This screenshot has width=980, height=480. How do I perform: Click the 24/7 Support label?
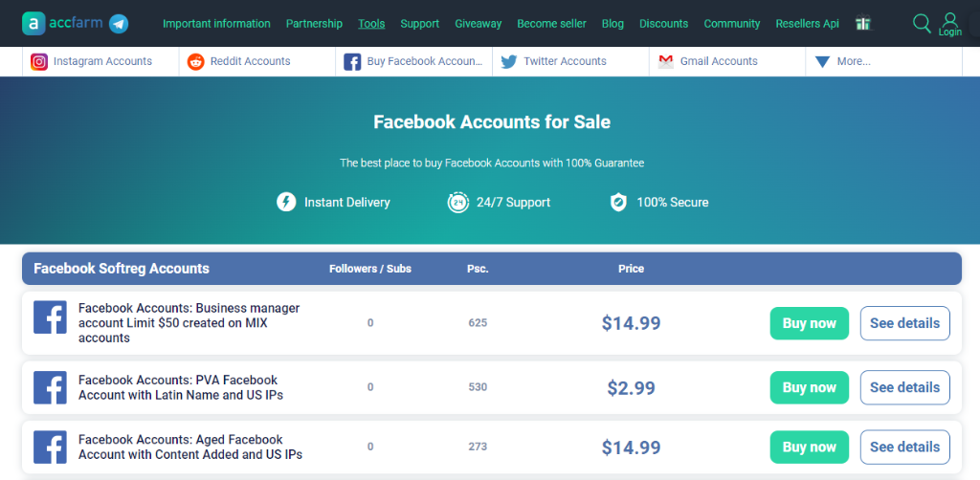click(513, 203)
